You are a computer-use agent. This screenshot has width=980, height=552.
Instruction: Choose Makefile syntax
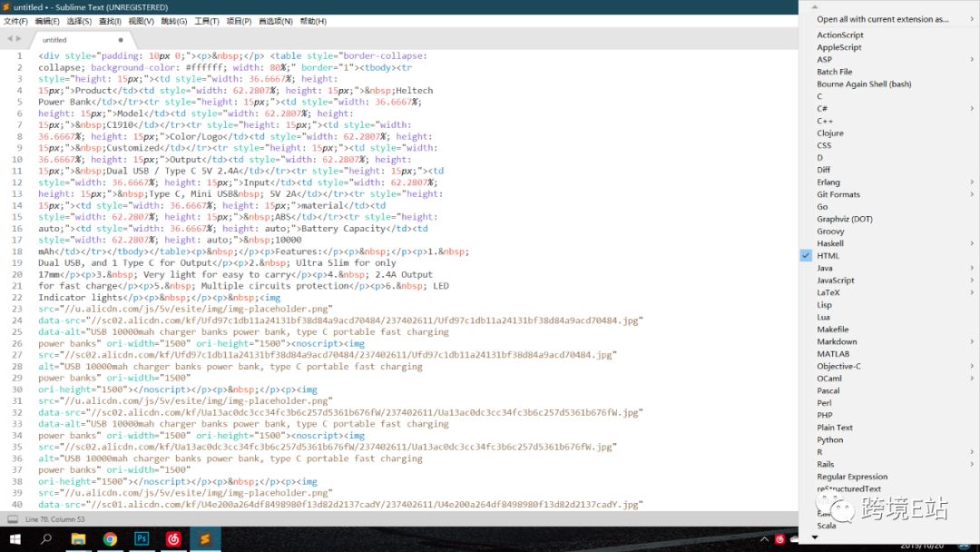[832, 330]
